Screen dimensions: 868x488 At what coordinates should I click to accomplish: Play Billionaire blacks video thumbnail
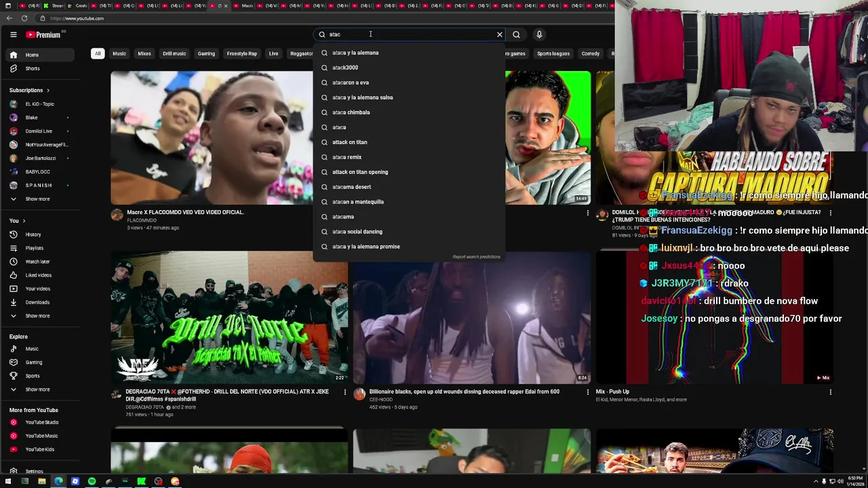[x=471, y=318]
